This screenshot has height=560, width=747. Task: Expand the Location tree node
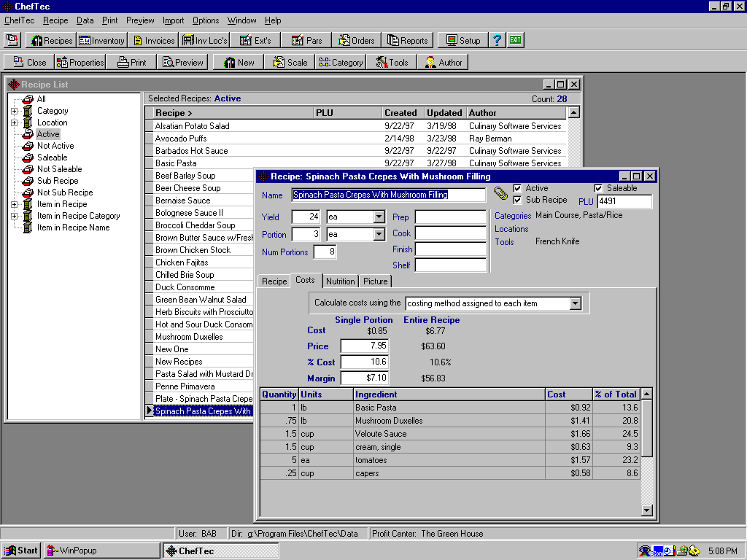[x=15, y=122]
